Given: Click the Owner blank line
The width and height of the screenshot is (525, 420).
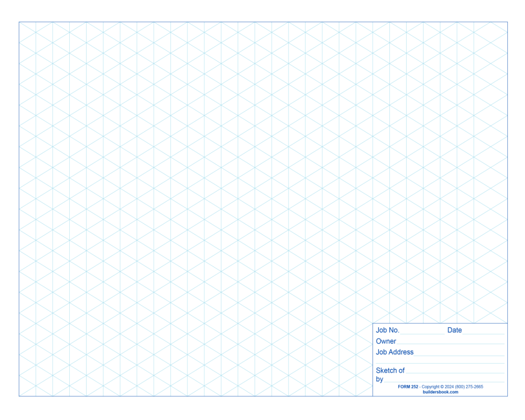Looking at the screenshot, I should (450, 344).
